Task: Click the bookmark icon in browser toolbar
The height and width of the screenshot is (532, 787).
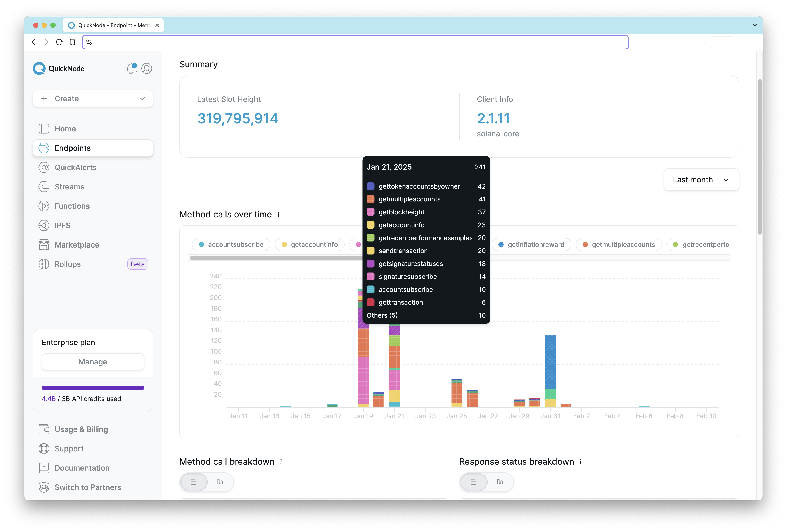Action: click(x=72, y=42)
